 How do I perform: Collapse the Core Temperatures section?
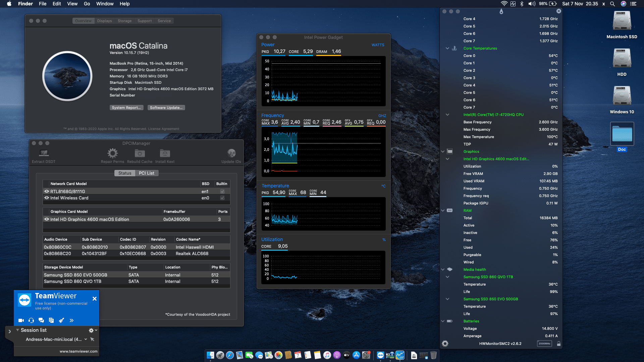[447, 48]
